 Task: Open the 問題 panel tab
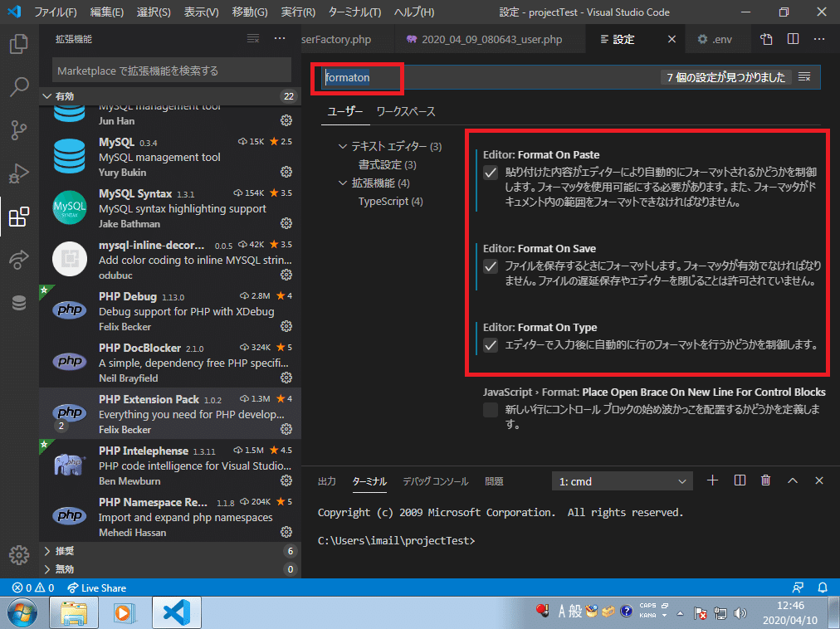tap(494, 481)
